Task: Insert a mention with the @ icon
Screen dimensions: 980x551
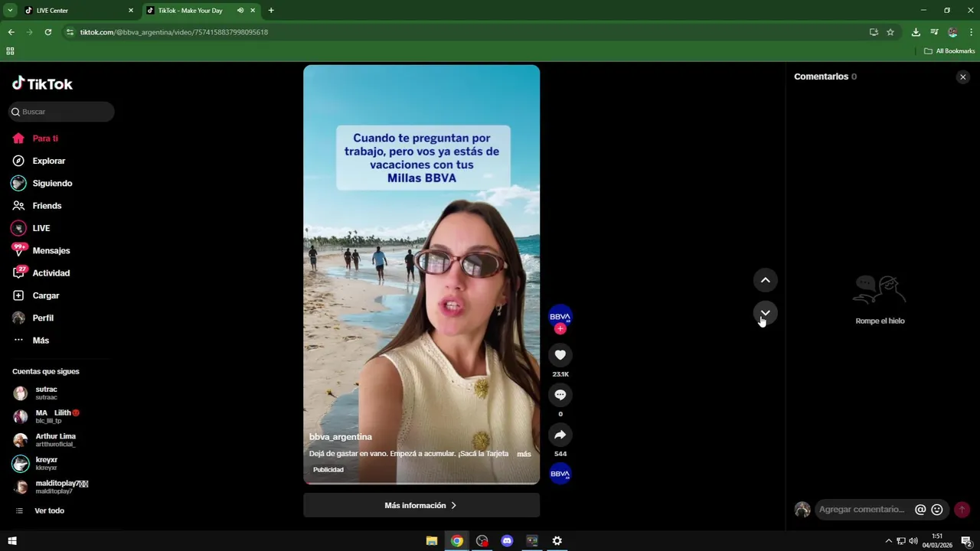Action: pos(920,510)
